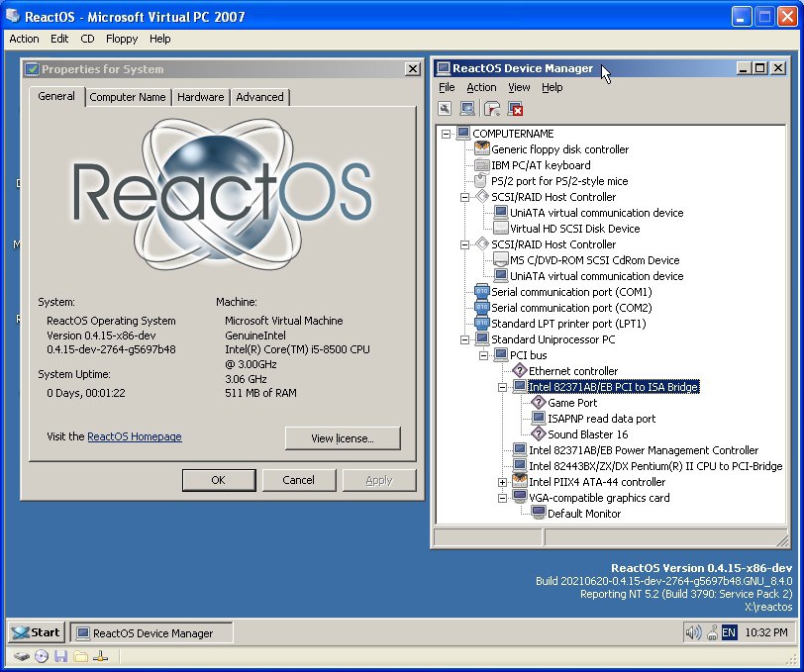Collapse the VGA-compatible graphics card node
This screenshot has width=804, height=672.
pos(503,498)
